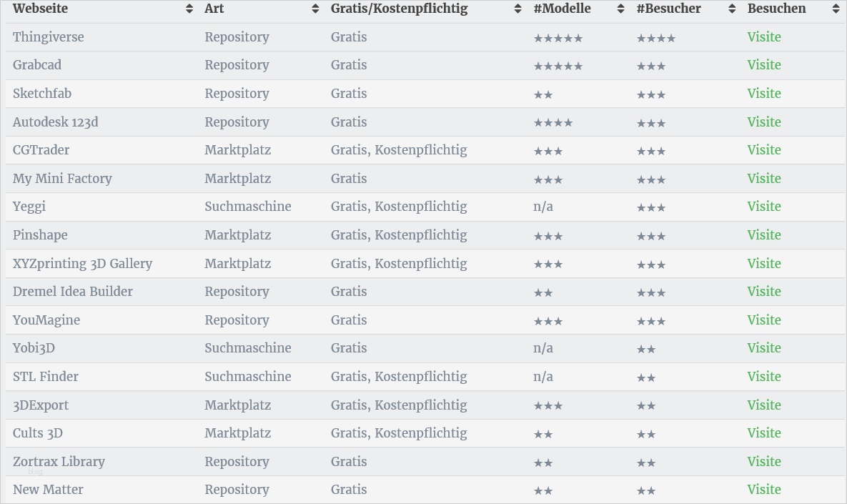
Task: Select the Zortrax Library row name
Action: tap(59, 462)
